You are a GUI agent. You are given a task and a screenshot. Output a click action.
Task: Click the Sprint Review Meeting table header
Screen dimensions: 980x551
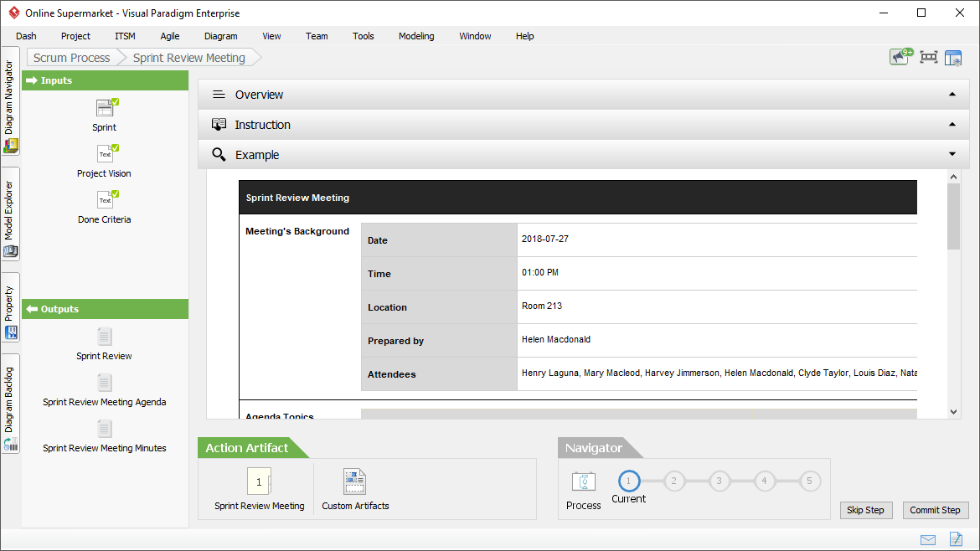pyautogui.click(x=577, y=198)
